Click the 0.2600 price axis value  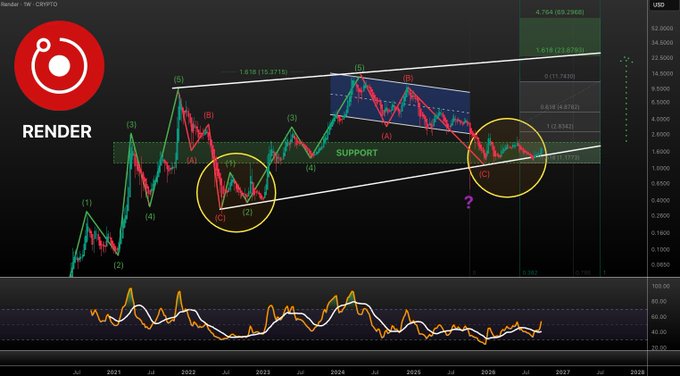click(660, 216)
